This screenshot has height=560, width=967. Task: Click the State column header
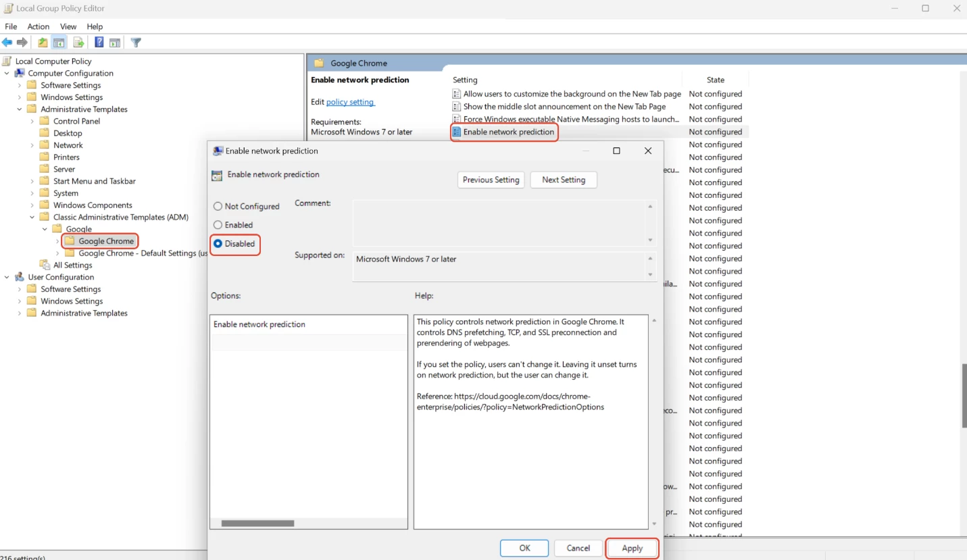coord(715,80)
